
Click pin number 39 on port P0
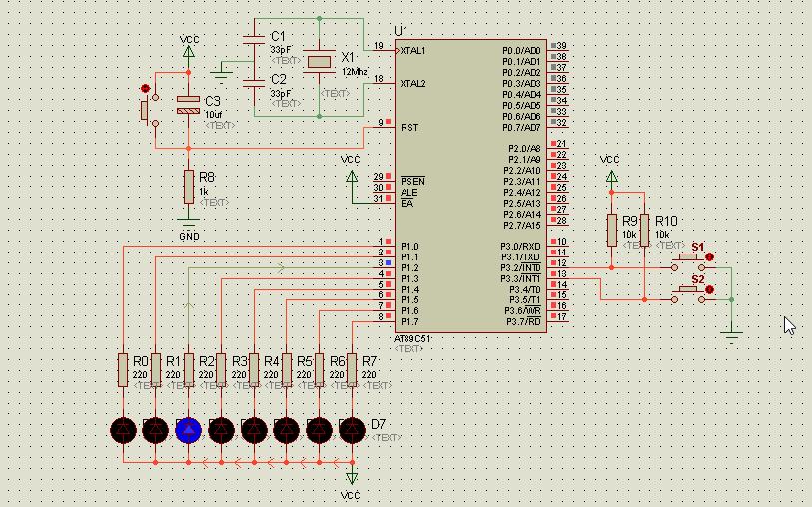562,46
